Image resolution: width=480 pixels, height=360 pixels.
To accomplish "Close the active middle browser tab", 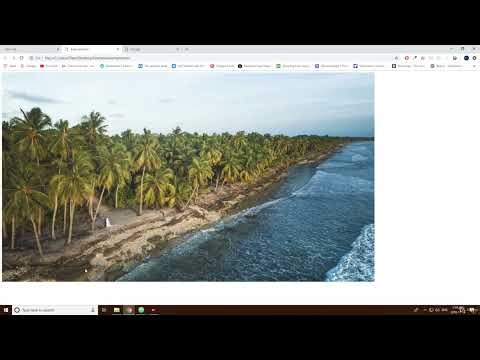I will pos(118,49).
